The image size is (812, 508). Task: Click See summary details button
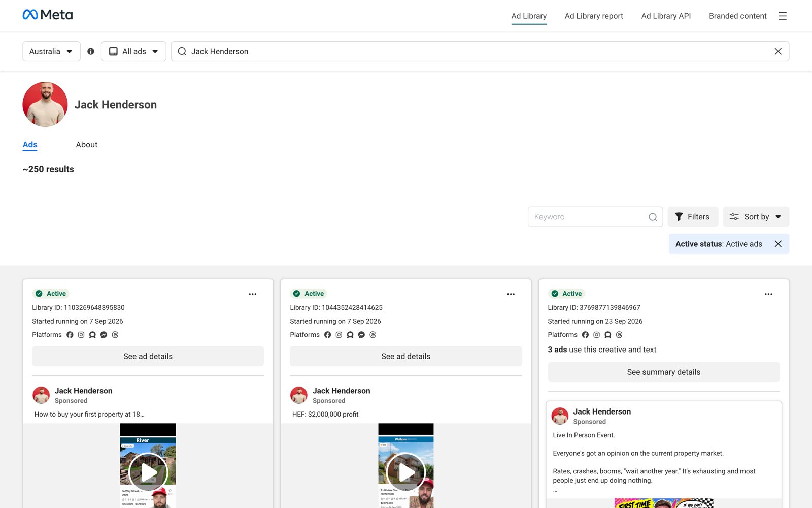(x=664, y=372)
